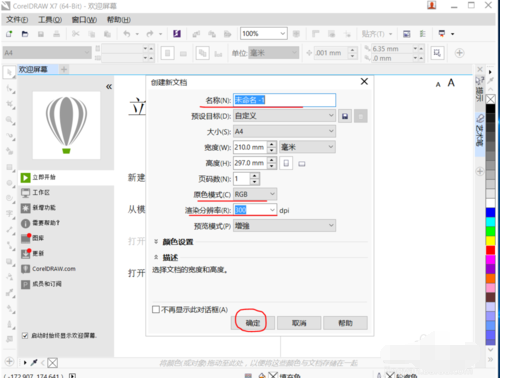This screenshot has width=513, height=378.
Task: Click the Open folder toolbar icon
Action: point(25,34)
